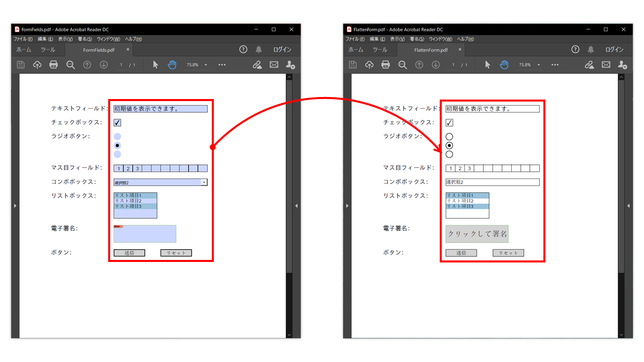The width and height of the screenshot is (644, 362).
Task: Select the middle radio button in FormFields.pdf
Action: coord(117,145)
